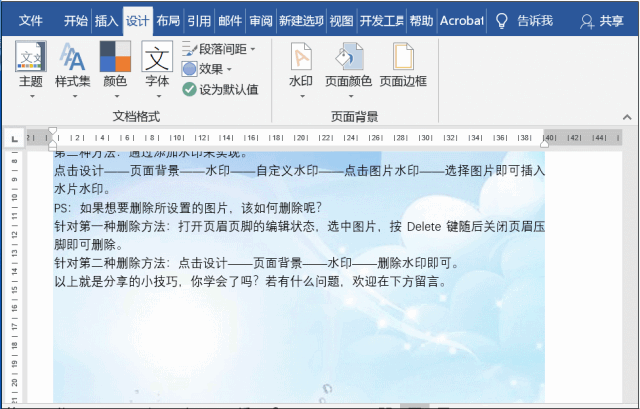
Task: Expand the 段落间距 paragraph spacing dropdown
Action: pos(218,49)
